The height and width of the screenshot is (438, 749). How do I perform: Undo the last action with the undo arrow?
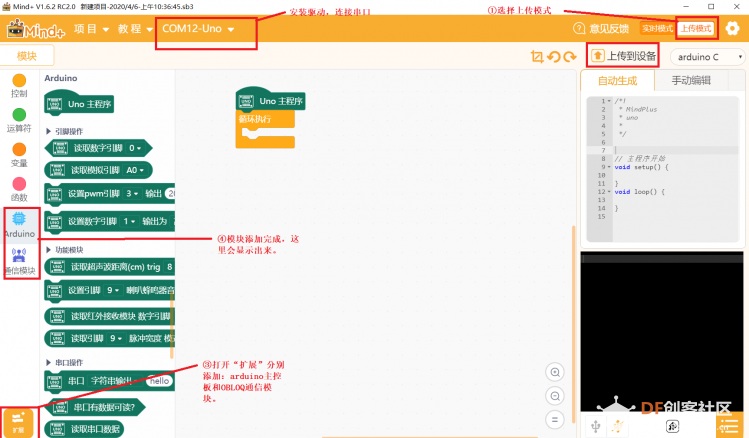coord(554,57)
